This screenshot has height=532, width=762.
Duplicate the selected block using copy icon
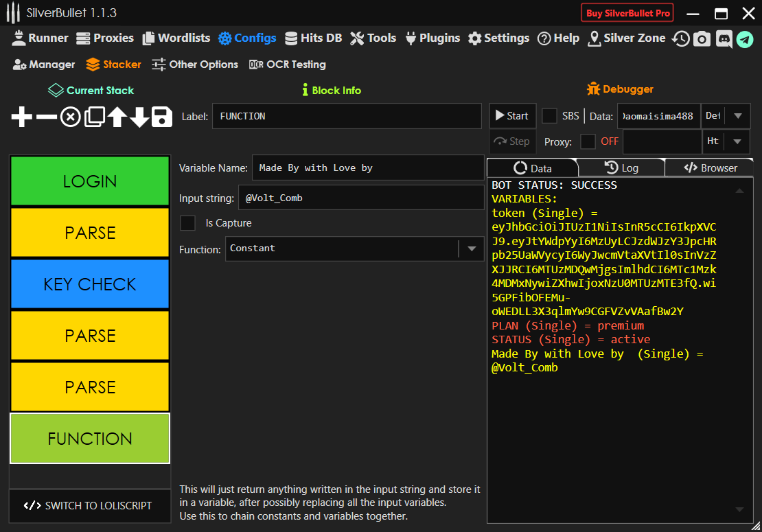(93, 117)
